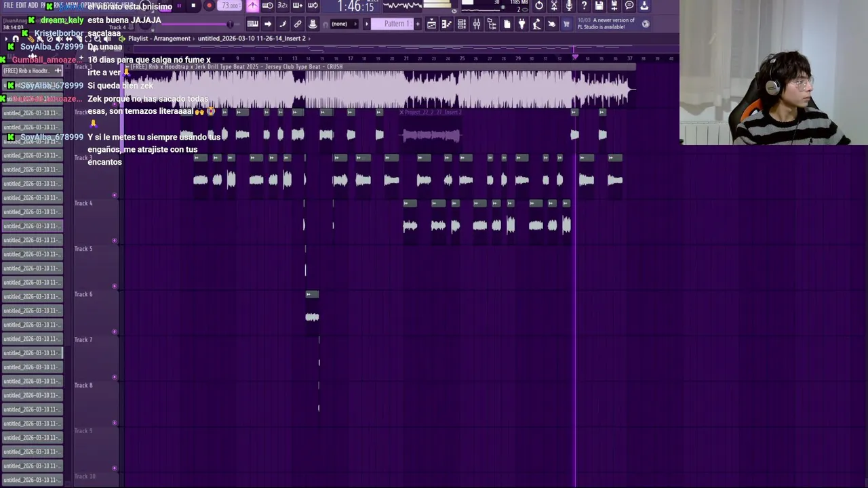Toggle the playlist magnet snap icon
Viewport: 868px width, 488px height.
(x=16, y=39)
